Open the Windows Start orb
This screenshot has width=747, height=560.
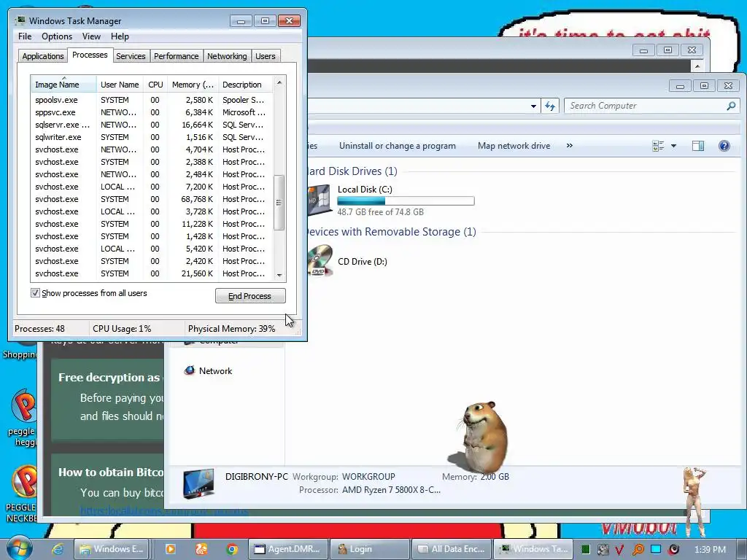(19, 548)
